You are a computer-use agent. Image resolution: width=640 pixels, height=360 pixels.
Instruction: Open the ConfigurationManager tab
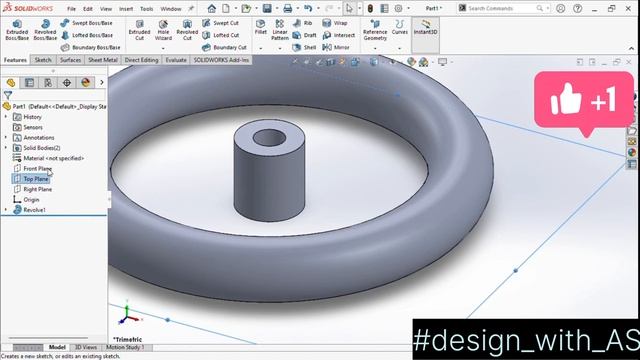click(48, 82)
